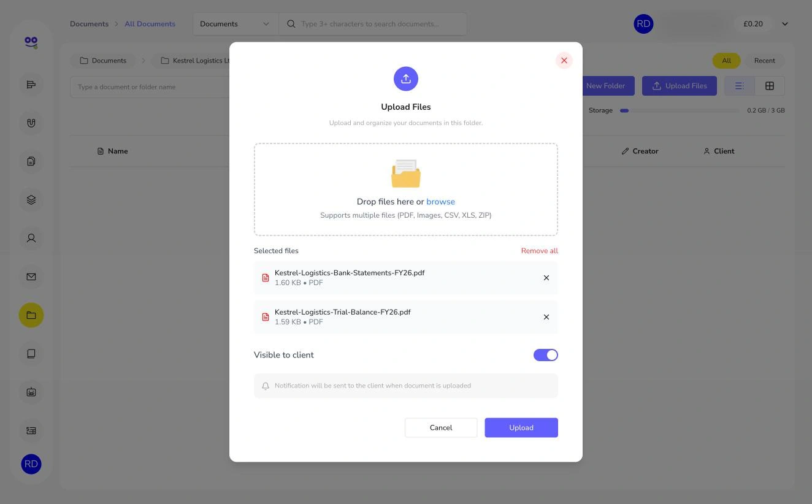Click the New Folder button
The image size is (812, 504).
coord(605,86)
